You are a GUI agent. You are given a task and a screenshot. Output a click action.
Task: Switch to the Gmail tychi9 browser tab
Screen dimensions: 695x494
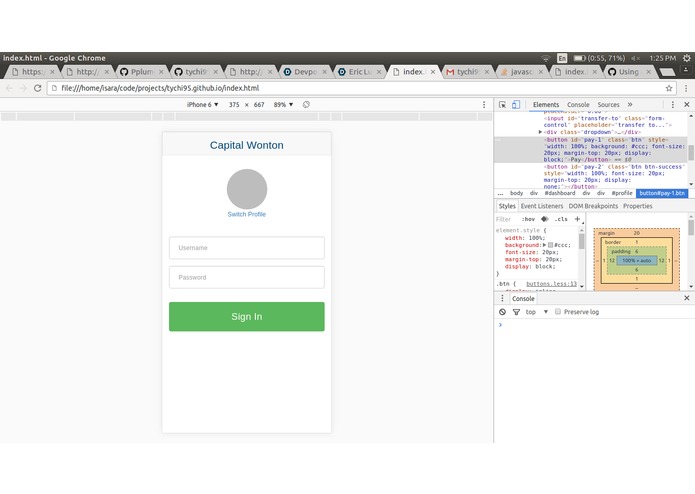point(468,72)
